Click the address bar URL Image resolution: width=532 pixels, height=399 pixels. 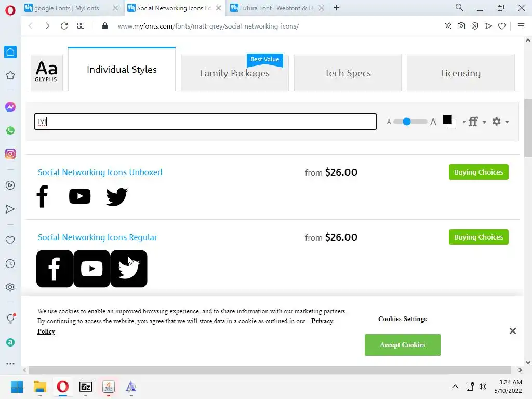pyautogui.click(x=208, y=26)
